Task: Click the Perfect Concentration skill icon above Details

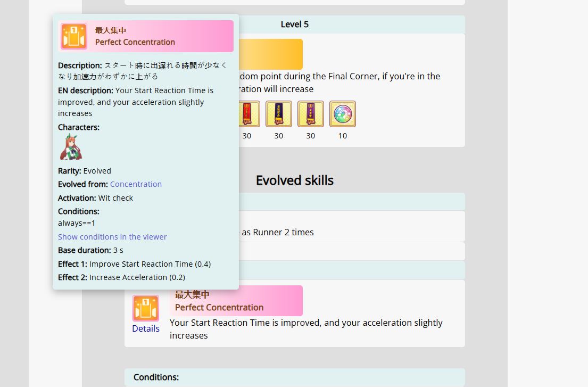Action: pyautogui.click(x=145, y=308)
